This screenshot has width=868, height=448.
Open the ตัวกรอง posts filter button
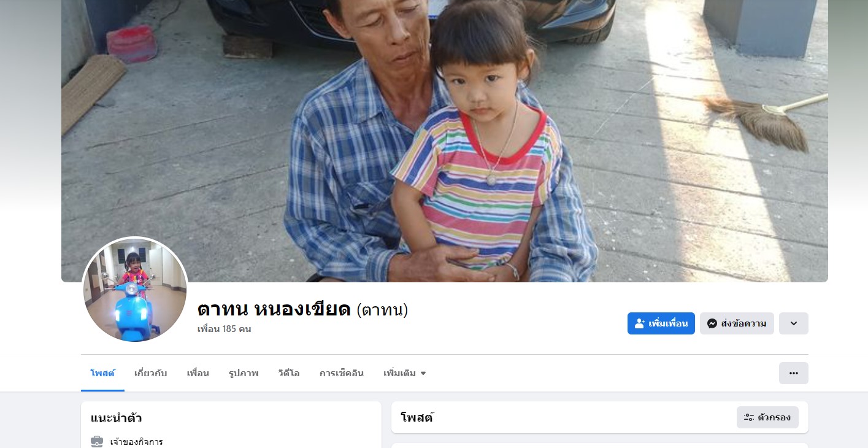(x=767, y=417)
